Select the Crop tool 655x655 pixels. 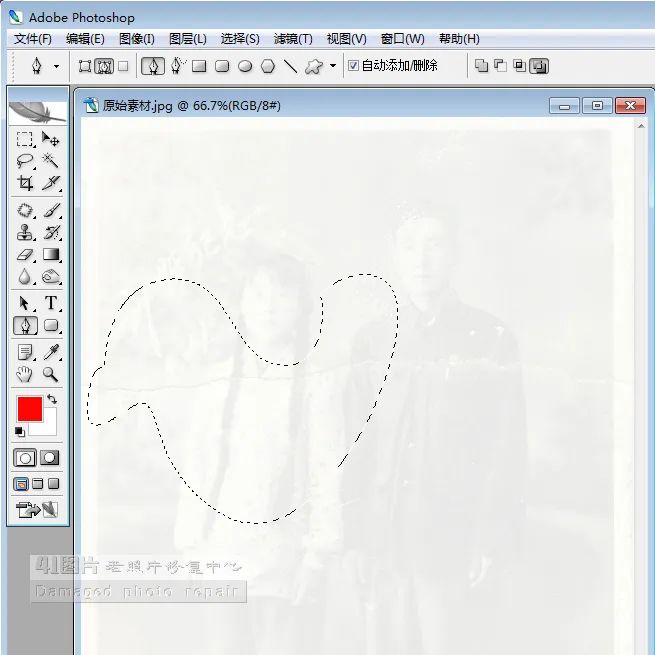25,183
